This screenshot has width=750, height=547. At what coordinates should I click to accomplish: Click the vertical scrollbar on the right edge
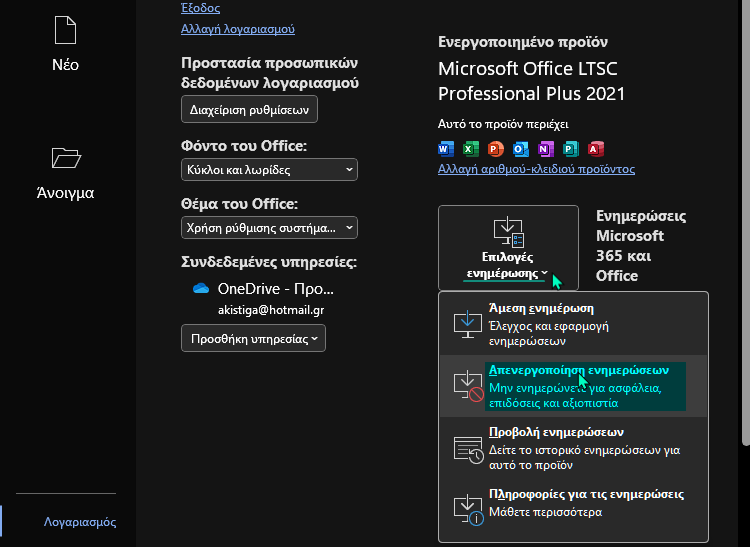tap(746, 222)
